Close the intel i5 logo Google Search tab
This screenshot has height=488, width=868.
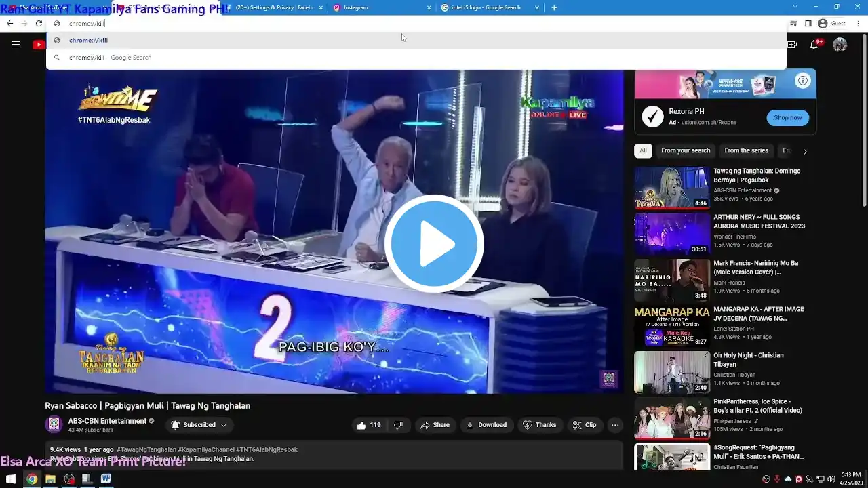click(x=537, y=7)
